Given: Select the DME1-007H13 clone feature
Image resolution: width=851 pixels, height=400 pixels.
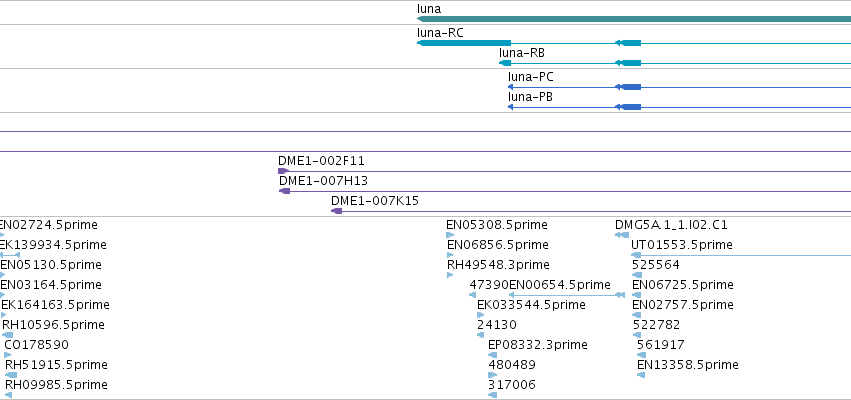Looking at the screenshot, I should point(565,191).
